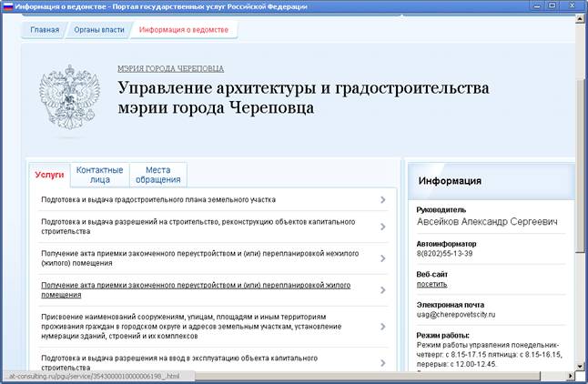The width and height of the screenshot is (588, 384).
Task: Select the Услуги tab
Action: click(49, 175)
